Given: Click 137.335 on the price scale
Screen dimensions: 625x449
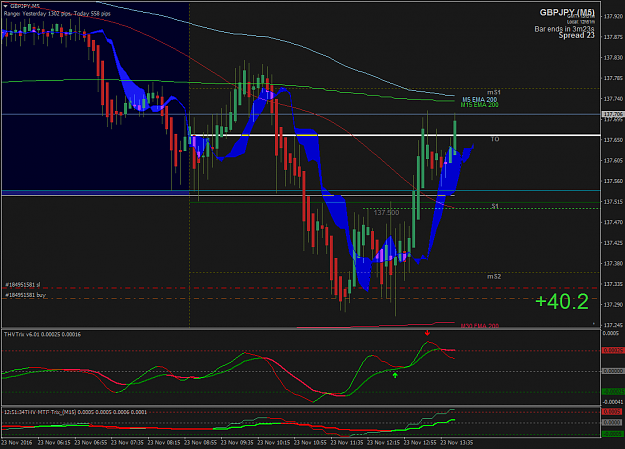Looking at the screenshot, I should [x=613, y=284].
